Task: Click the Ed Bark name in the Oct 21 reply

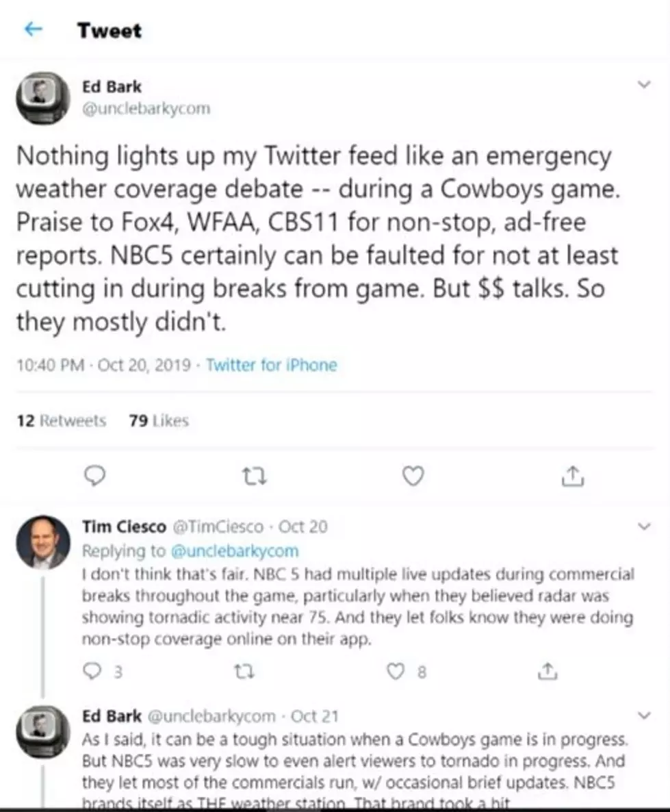Action: (x=112, y=715)
